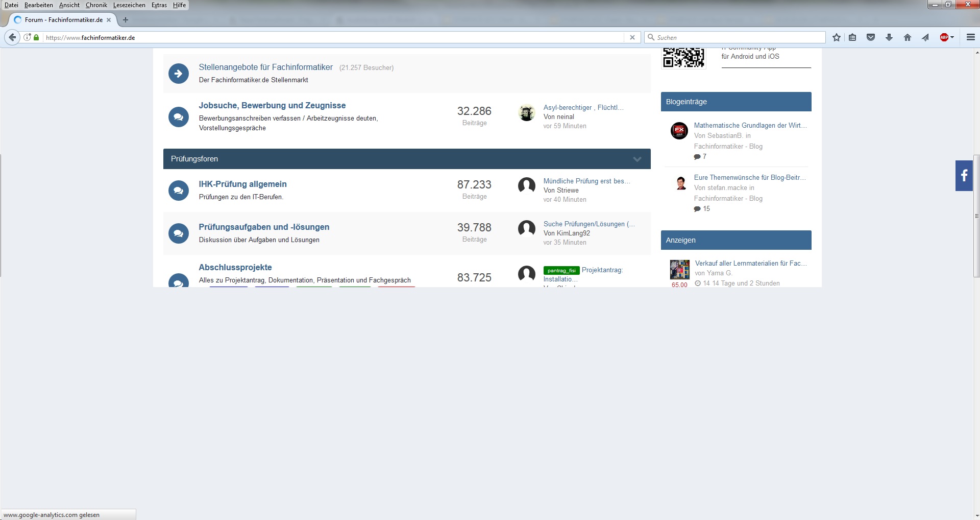The height and width of the screenshot is (520, 980).
Task: Open blog Eure Themenwünsche für Blog-Beitr...
Action: tap(750, 178)
